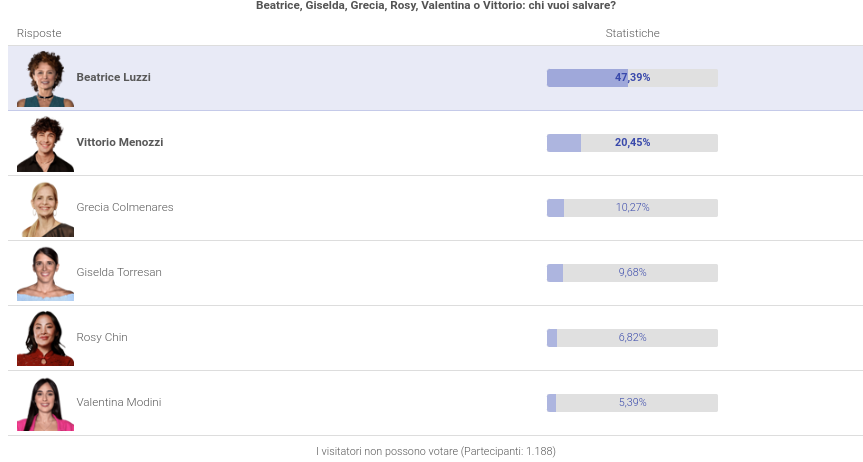Select the Rosy Chin name label
The height and width of the screenshot is (462, 863).
(102, 337)
